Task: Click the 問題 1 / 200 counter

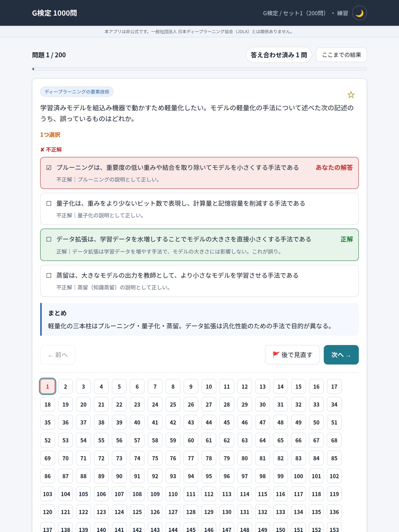Action: [x=49, y=55]
